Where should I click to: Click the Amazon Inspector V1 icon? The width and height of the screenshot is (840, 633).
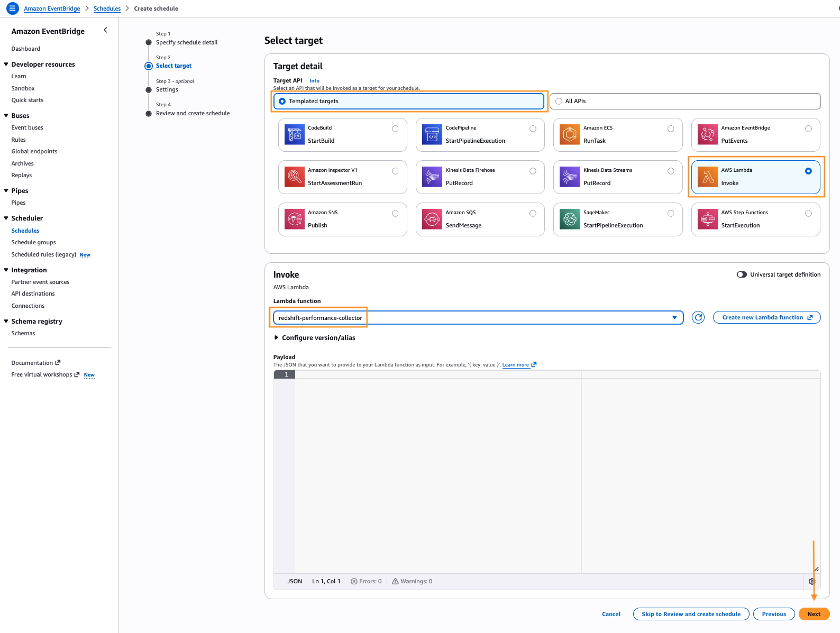295,177
